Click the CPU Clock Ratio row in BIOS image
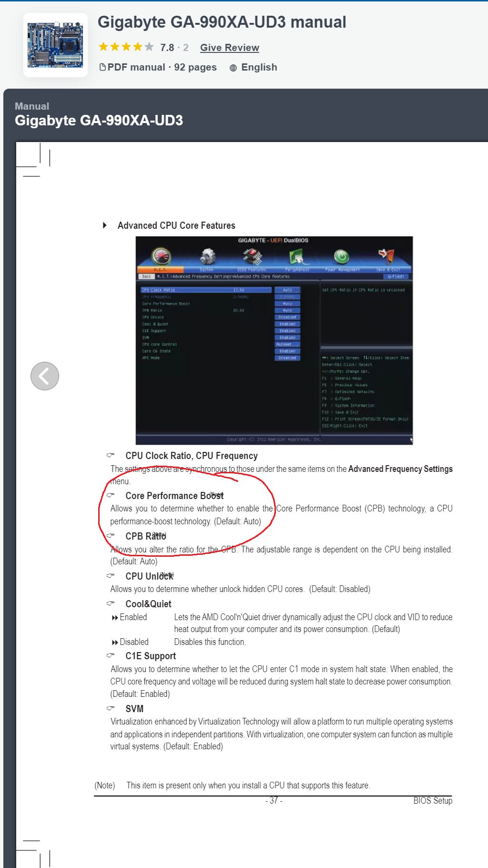 (206, 290)
